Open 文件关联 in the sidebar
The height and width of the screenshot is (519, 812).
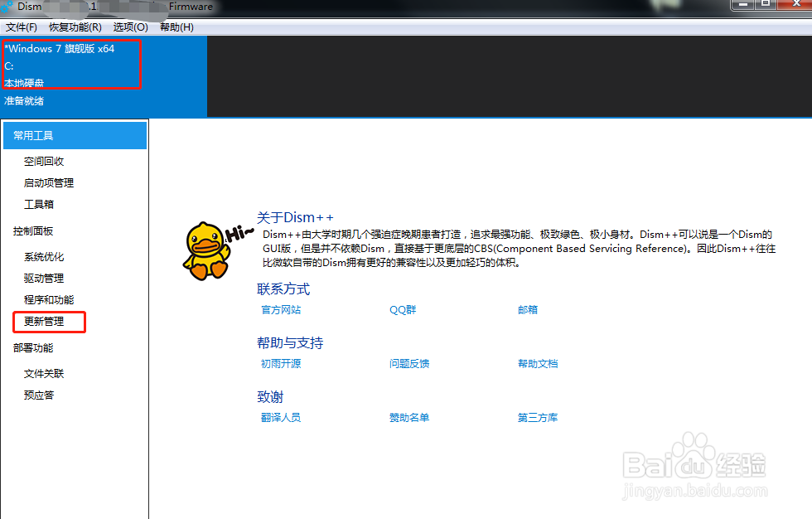pos(44,374)
